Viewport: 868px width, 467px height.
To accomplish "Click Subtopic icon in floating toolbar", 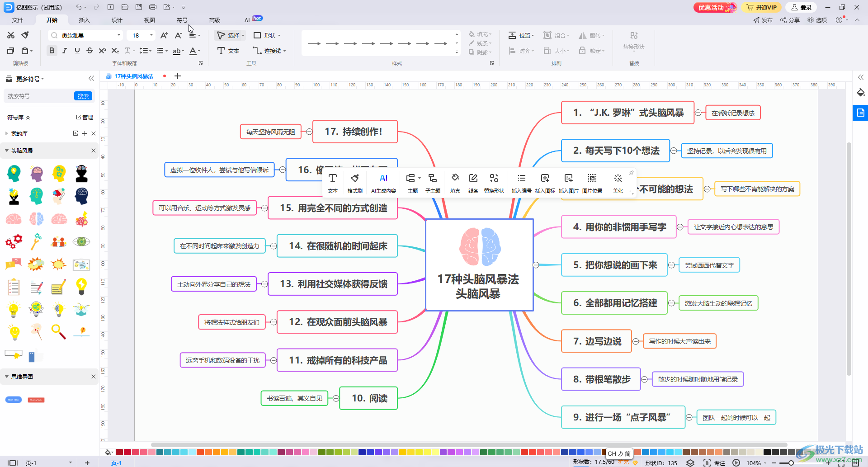I will click(433, 183).
